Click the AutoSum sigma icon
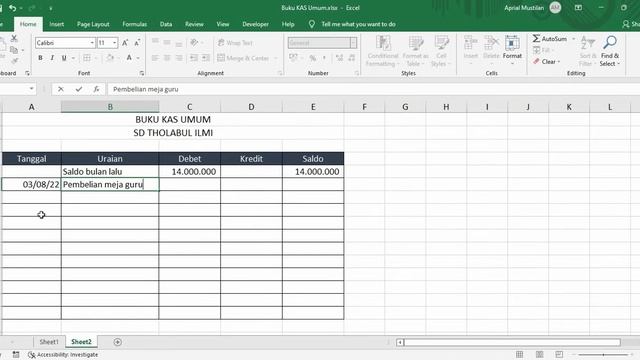The height and width of the screenshot is (360, 640). click(536, 38)
